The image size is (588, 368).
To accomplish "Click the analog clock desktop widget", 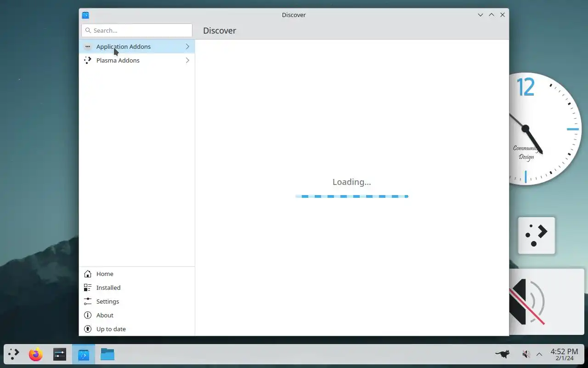I will 546,129.
